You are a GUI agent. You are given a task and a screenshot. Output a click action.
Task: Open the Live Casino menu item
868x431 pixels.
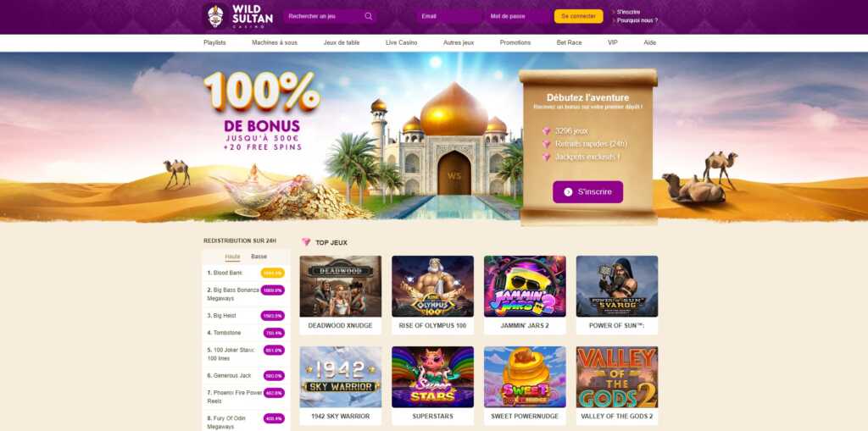(401, 42)
